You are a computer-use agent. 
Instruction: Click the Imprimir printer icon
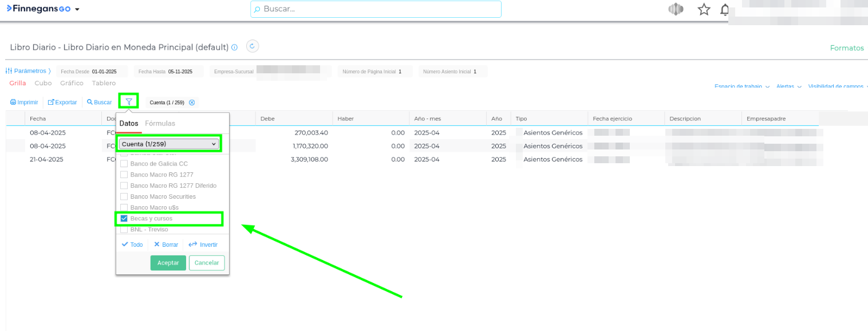tap(13, 103)
